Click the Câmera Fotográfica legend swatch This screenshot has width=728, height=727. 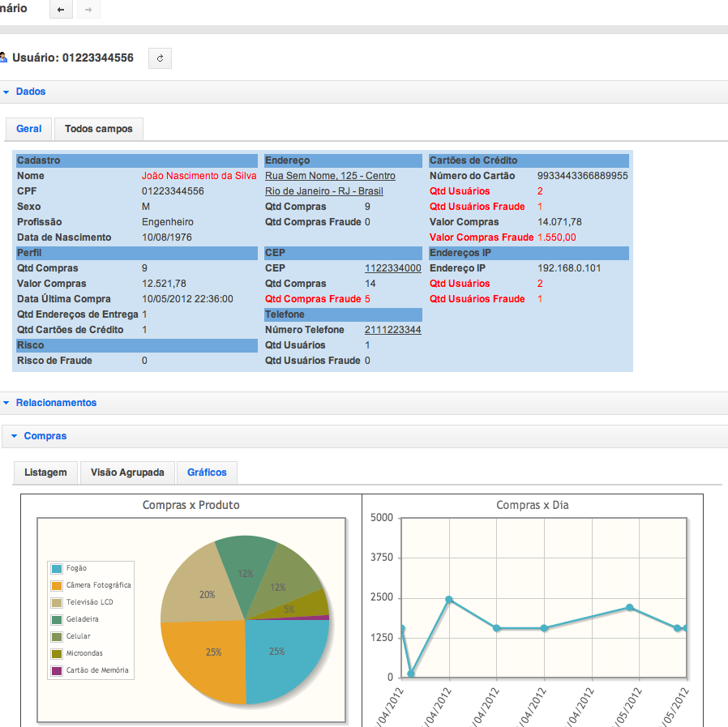point(57,586)
